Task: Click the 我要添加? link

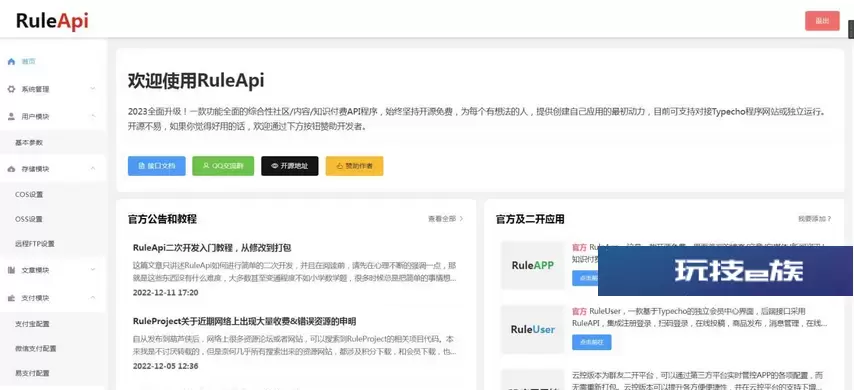Action: tap(814, 219)
